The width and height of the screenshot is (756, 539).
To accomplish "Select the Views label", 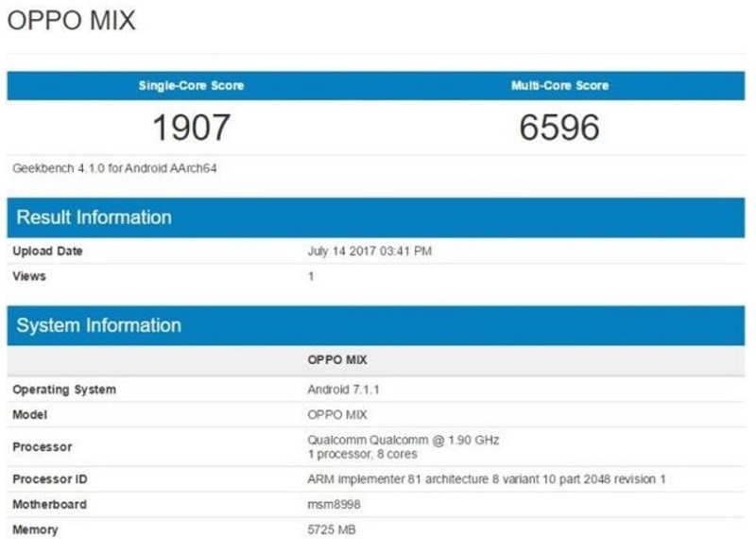I will click(x=29, y=276).
